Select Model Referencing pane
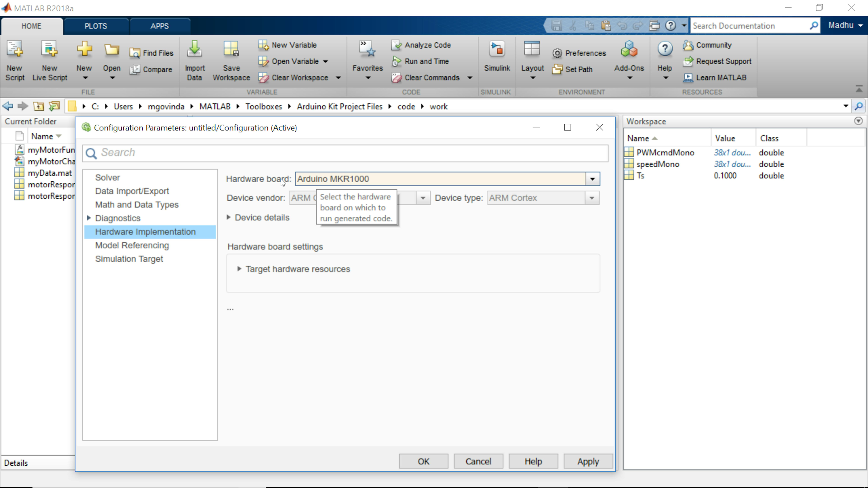The height and width of the screenshot is (488, 868). 132,245
